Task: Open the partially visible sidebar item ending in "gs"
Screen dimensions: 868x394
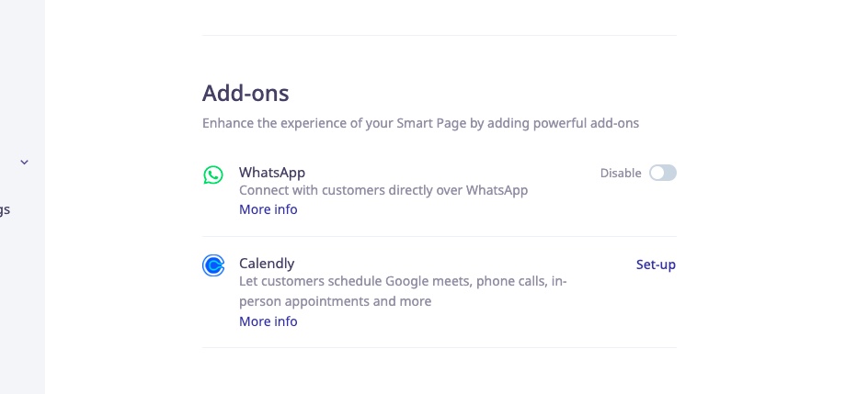Action: (x=5, y=209)
